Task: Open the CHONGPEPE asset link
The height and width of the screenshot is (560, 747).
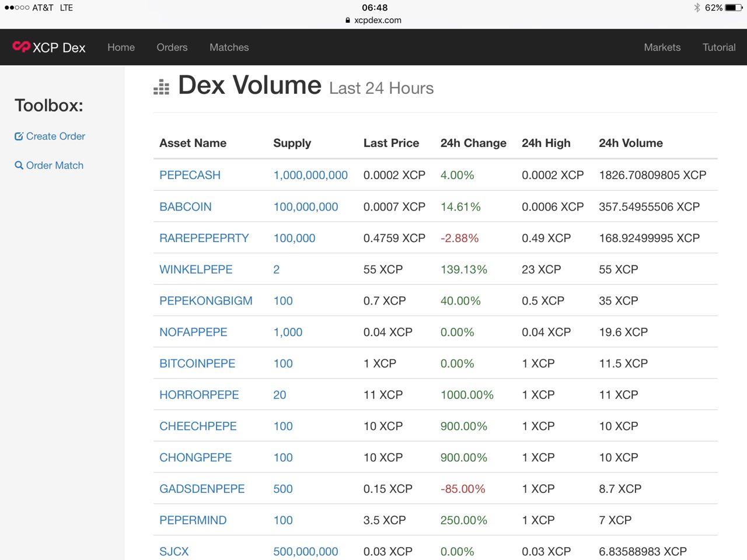Action: tap(196, 458)
